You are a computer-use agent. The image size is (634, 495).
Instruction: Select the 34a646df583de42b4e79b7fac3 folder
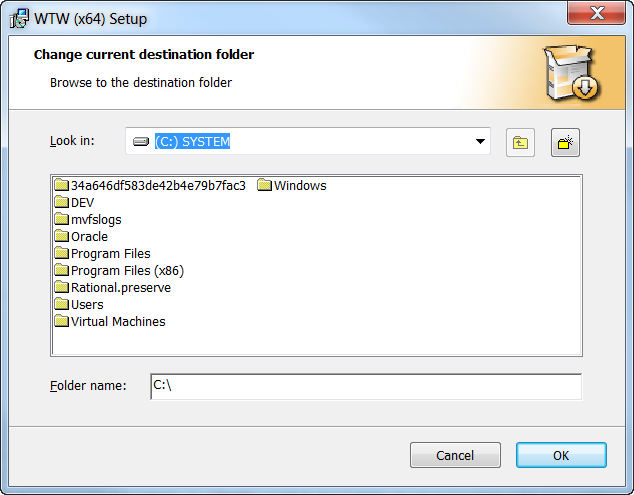(x=158, y=185)
